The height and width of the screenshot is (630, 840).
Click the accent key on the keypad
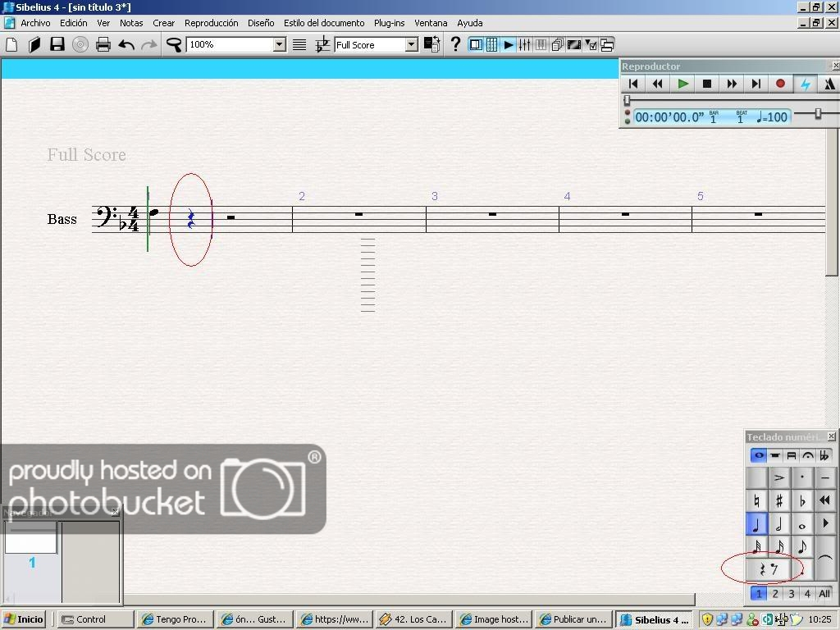[779, 477]
